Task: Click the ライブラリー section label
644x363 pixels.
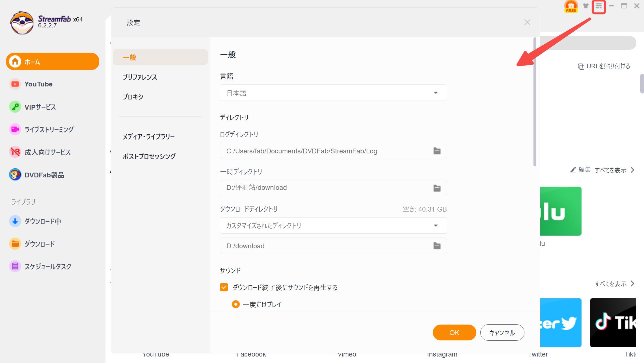Action: [x=25, y=202]
